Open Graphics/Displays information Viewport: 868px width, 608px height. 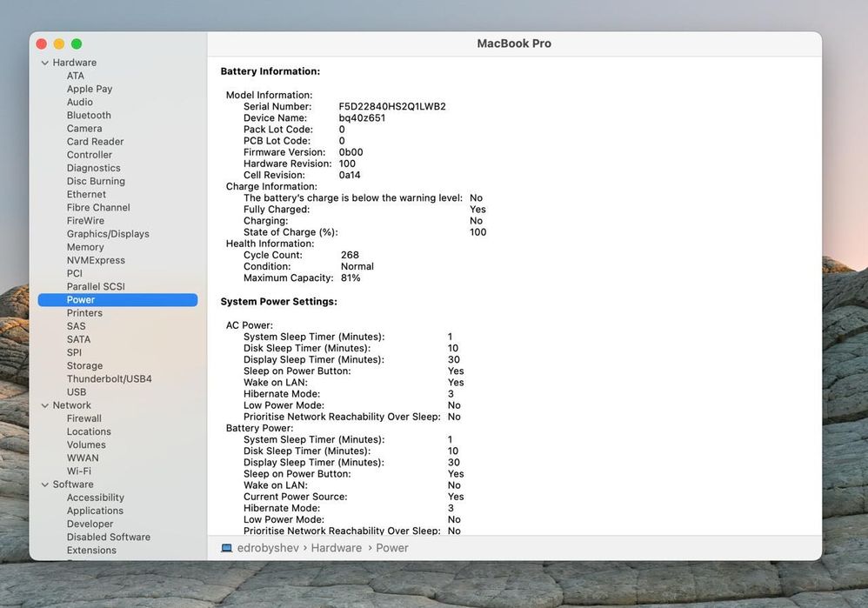tap(108, 234)
